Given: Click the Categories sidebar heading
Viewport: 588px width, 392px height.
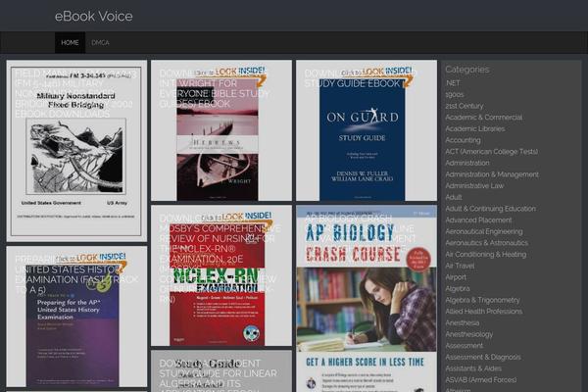Looking at the screenshot, I should [x=467, y=70].
